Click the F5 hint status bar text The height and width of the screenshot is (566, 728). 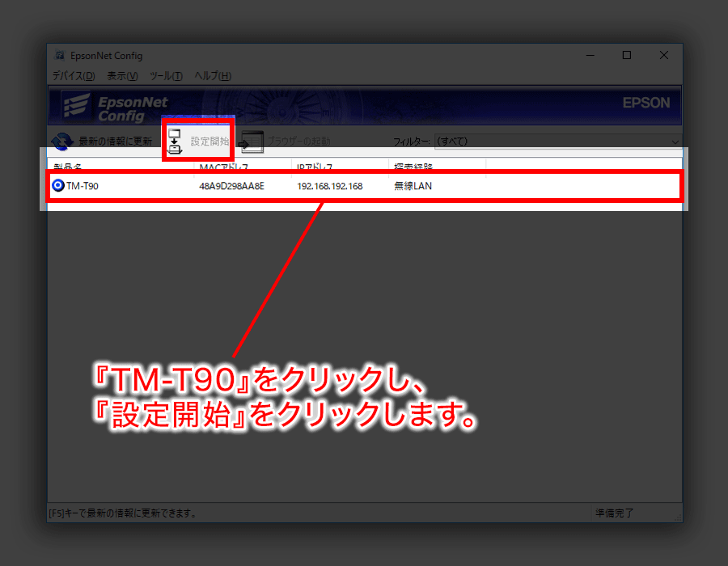coord(124,513)
